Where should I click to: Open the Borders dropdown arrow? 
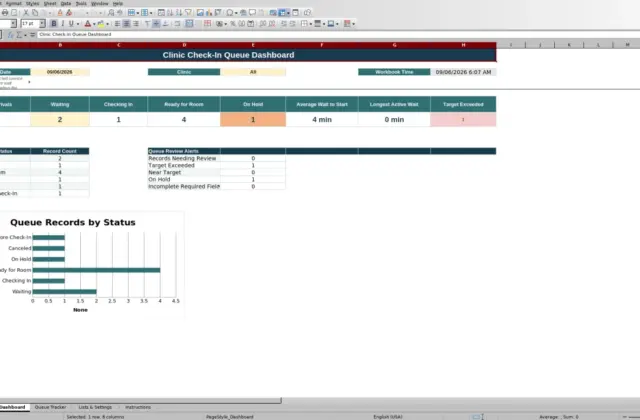tap(311, 24)
